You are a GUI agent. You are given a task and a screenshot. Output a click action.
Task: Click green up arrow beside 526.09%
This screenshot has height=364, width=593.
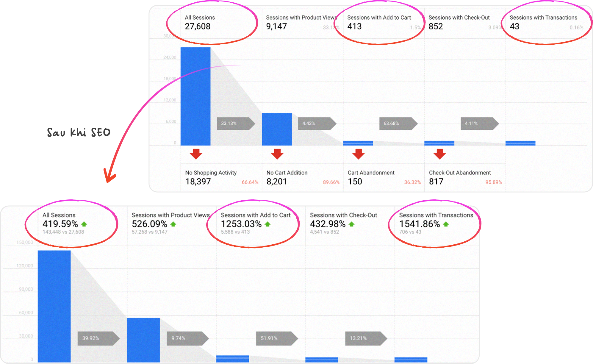pos(173,224)
